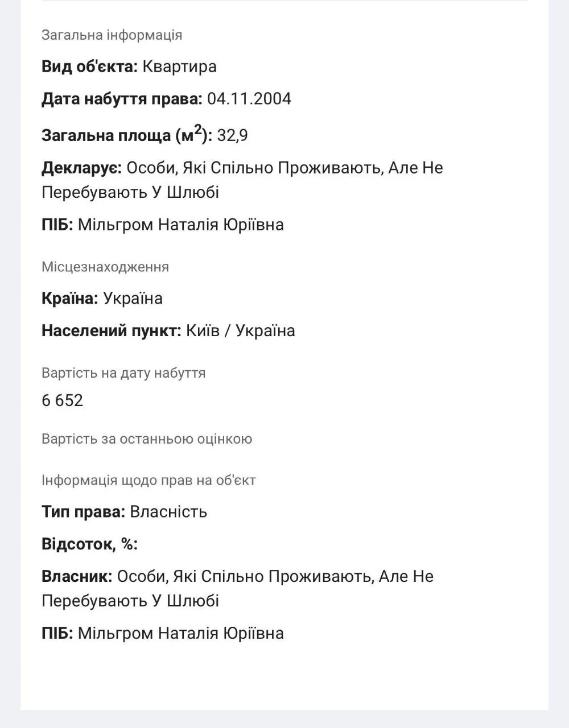Click the 'Населений пункт' label
The height and width of the screenshot is (728, 569).
coord(111,331)
